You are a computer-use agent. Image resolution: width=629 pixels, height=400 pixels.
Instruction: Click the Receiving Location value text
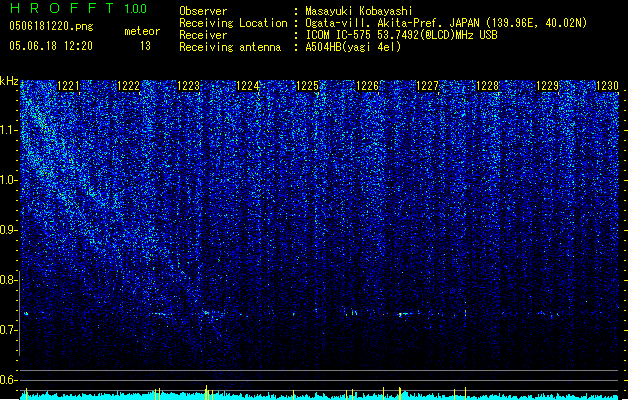[x=446, y=23]
